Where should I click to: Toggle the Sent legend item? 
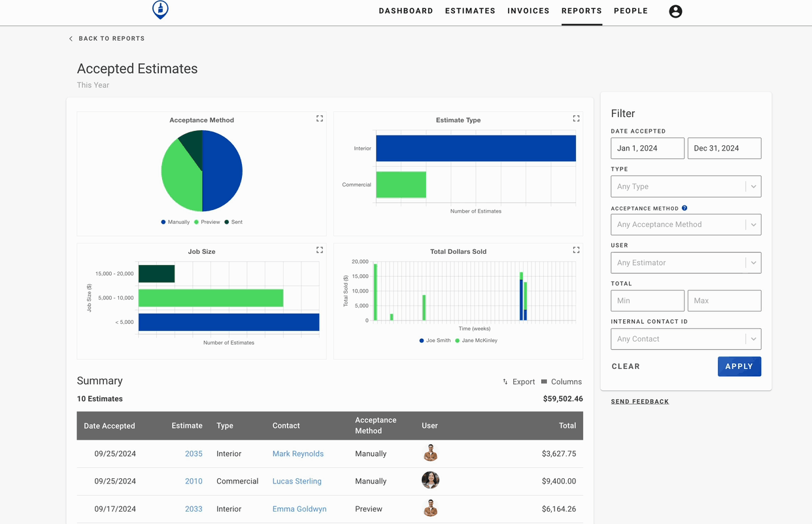(233, 222)
